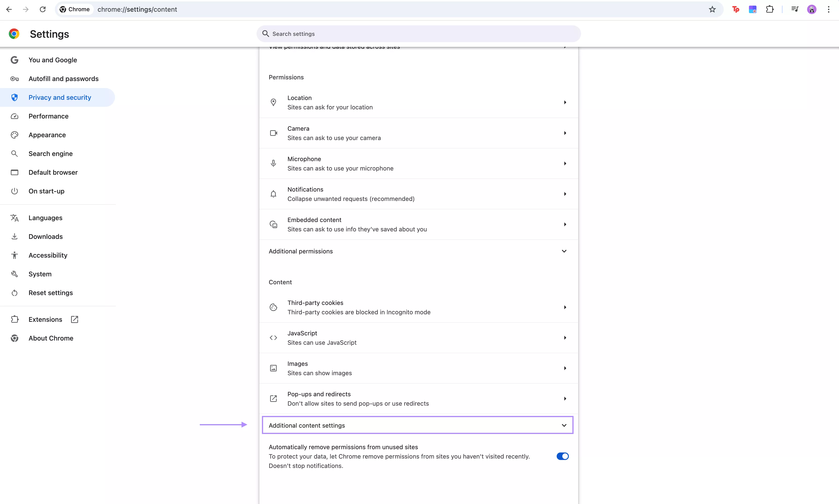Click the panda profile avatar

pyautogui.click(x=812, y=9)
